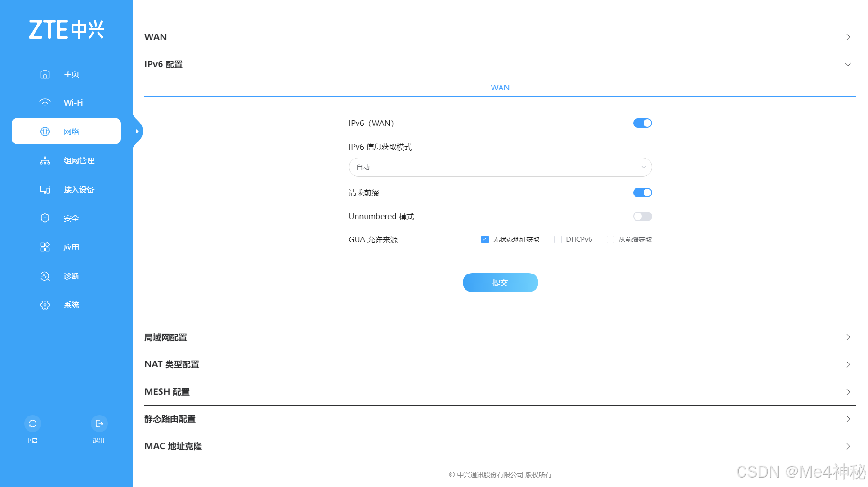The width and height of the screenshot is (868, 487).
Task: Open the 诊断 menu label
Action: pyautogui.click(x=72, y=276)
